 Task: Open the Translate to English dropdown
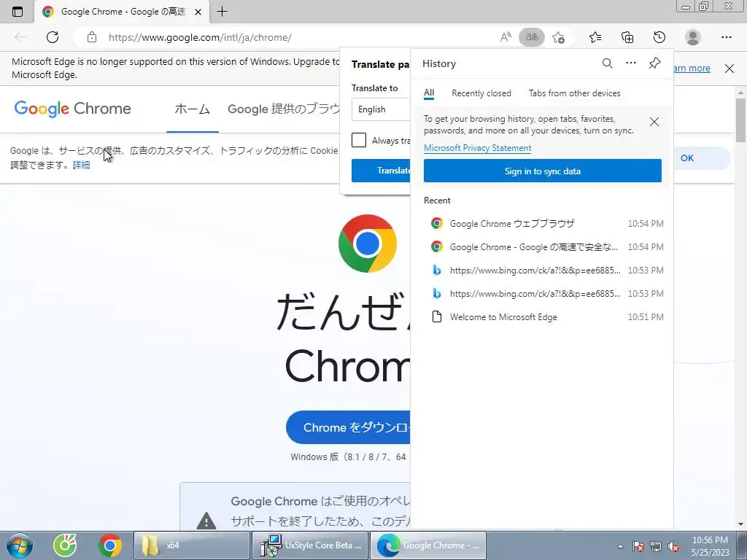[x=381, y=109]
